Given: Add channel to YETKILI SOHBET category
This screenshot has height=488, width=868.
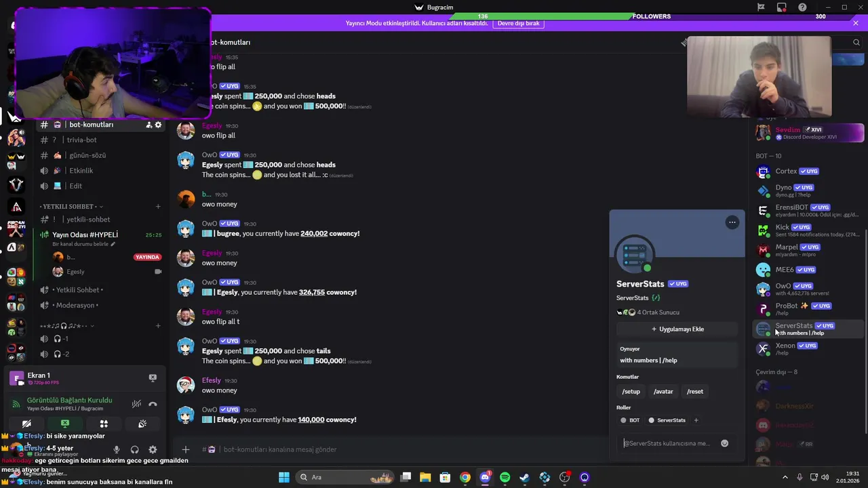Looking at the screenshot, I should tap(158, 206).
